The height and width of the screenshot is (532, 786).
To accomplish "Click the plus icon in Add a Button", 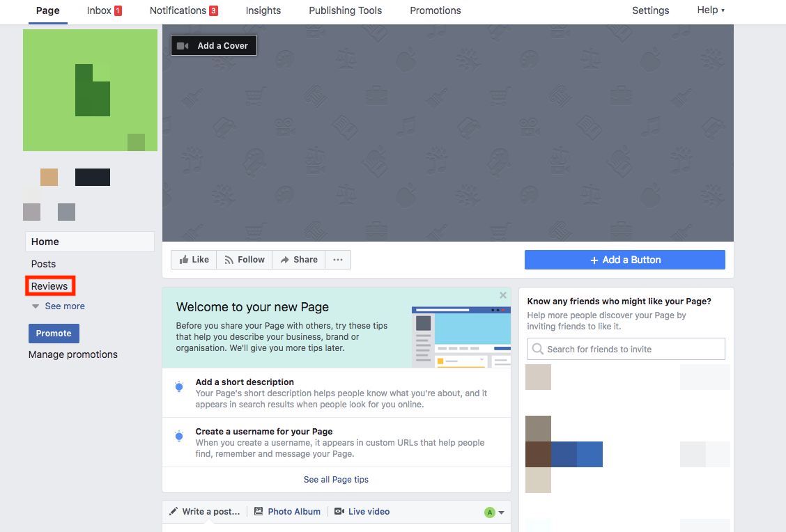I will click(x=594, y=260).
